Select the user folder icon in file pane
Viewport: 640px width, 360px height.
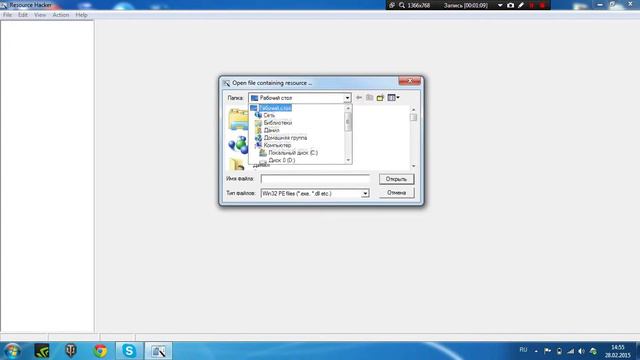[x=237, y=164]
